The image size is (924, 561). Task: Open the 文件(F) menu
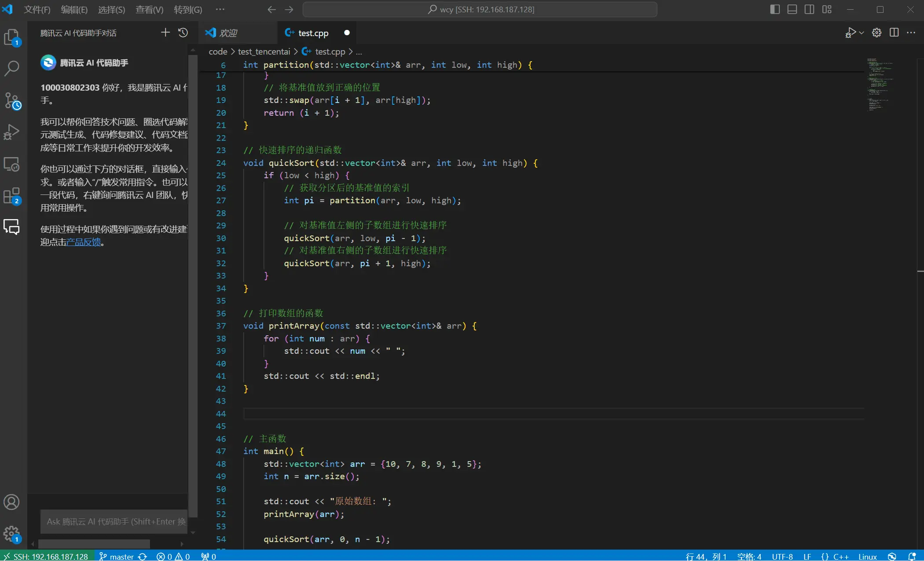(x=37, y=9)
